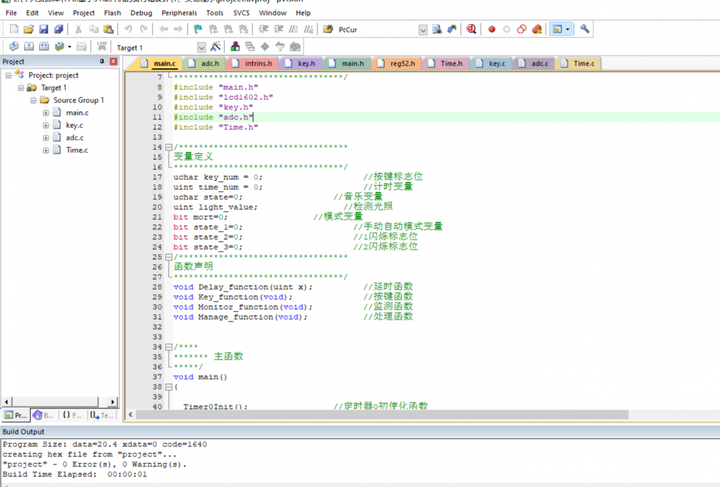The image size is (720, 487).
Task: Insert a bookmark with the flag icon
Action: click(198, 29)
